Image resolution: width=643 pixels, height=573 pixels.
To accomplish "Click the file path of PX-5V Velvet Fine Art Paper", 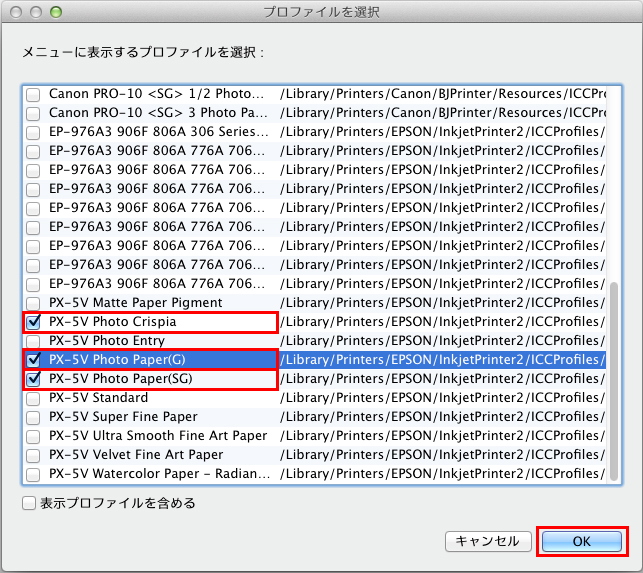I will 442,454.
